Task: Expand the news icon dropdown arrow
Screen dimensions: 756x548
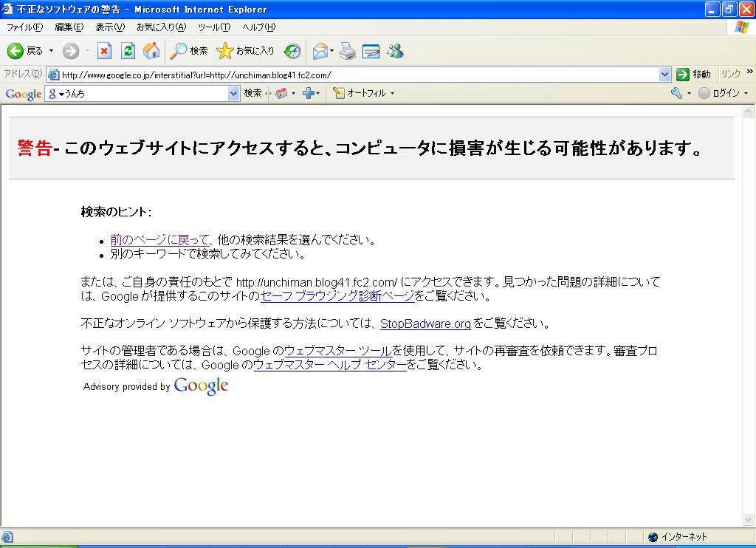Action: click(293, 93)
